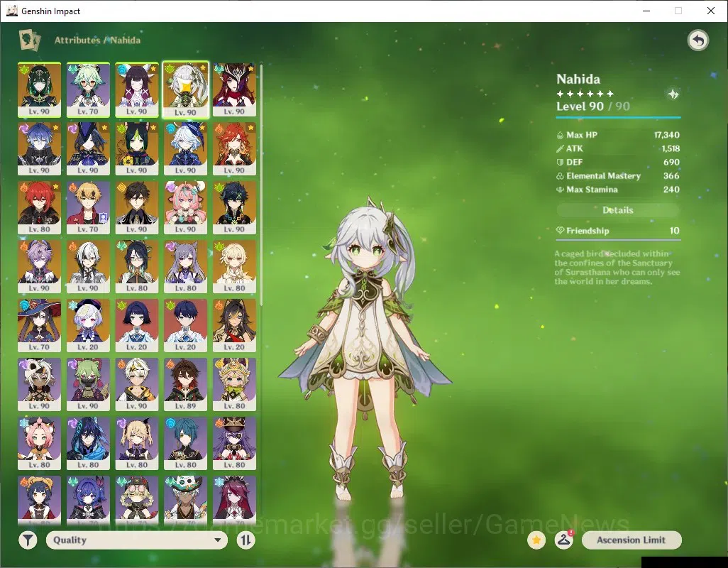This screenshot has width=728, height=568.
Task: Click the Friendship level row
Action: [x=618, y=231]
